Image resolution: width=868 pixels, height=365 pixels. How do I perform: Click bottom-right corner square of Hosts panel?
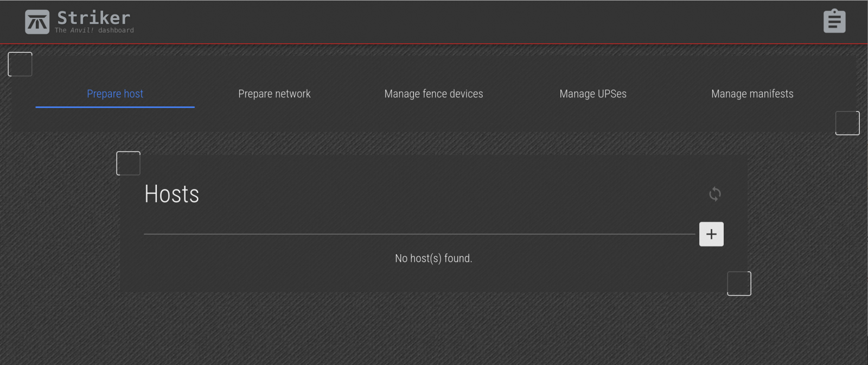[739, 284]
